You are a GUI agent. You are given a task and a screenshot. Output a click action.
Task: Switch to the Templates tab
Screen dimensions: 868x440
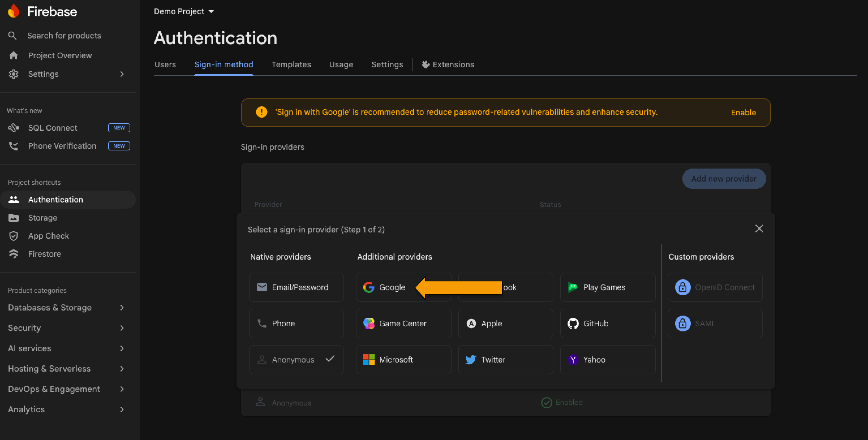point(291,64)
